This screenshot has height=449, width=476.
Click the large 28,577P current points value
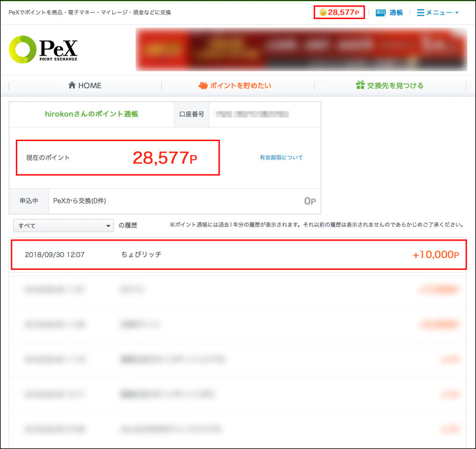click(x=165, y=158)
